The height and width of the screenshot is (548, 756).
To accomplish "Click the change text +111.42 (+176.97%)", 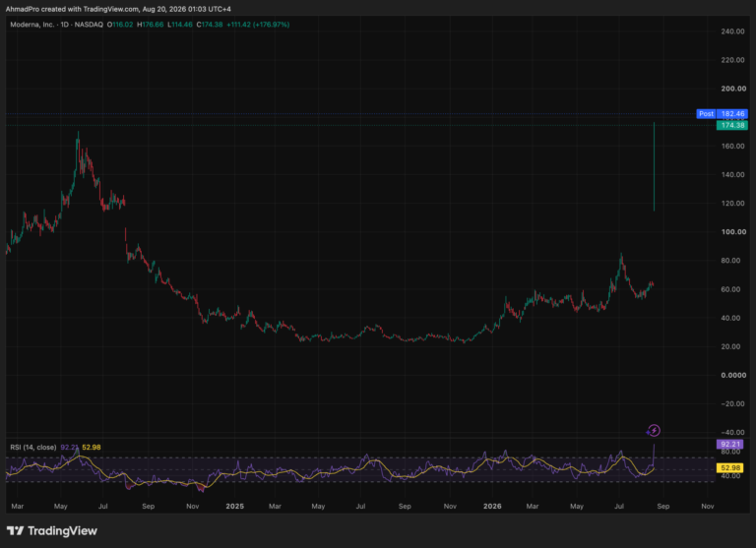I will (258, 25).
